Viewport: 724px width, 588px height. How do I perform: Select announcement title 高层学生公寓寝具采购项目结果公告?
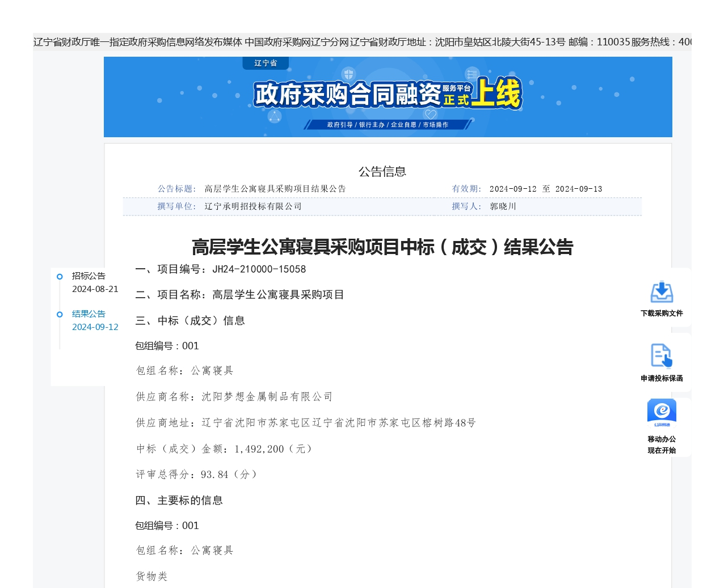[x=275, y=189]
